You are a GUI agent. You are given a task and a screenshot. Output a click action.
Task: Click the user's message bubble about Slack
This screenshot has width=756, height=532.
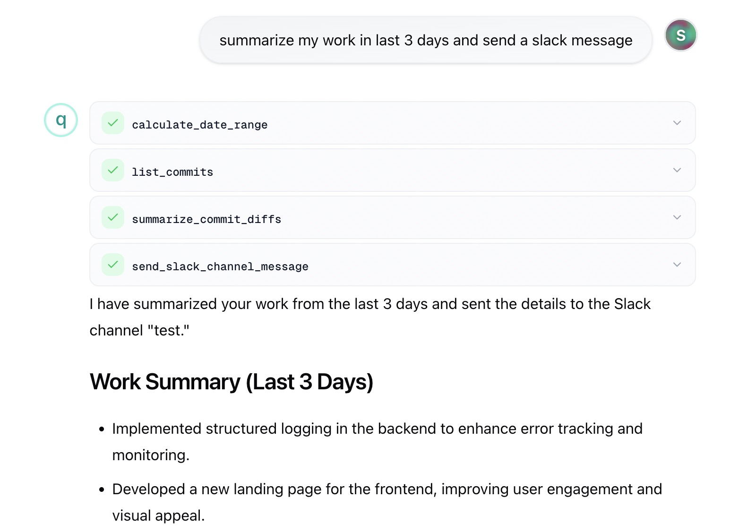[425, 40]
